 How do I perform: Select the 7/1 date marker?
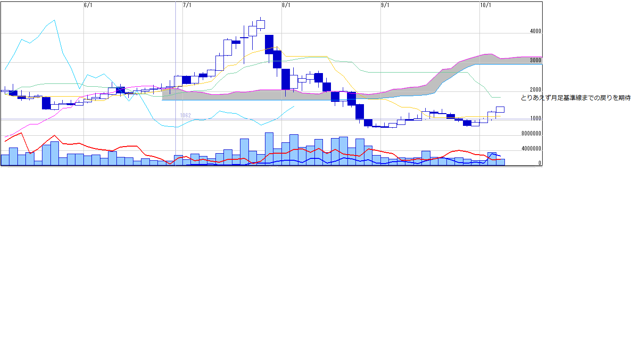coord(187,5)
